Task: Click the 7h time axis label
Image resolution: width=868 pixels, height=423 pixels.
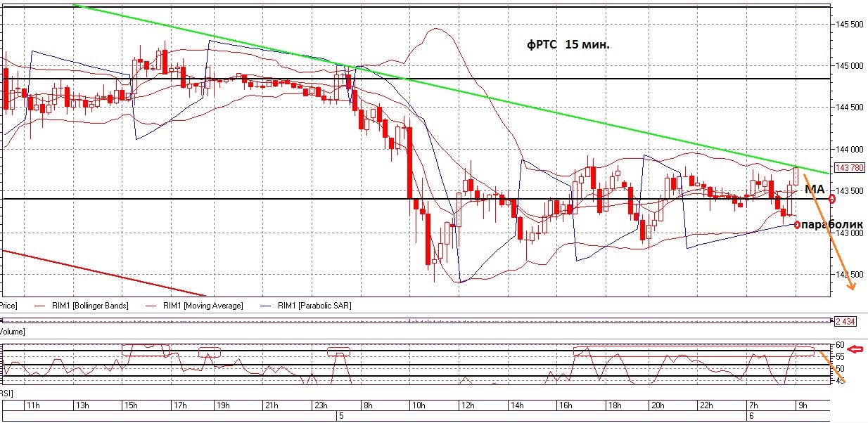Action: pyautogui.click(x=755, y=405)
